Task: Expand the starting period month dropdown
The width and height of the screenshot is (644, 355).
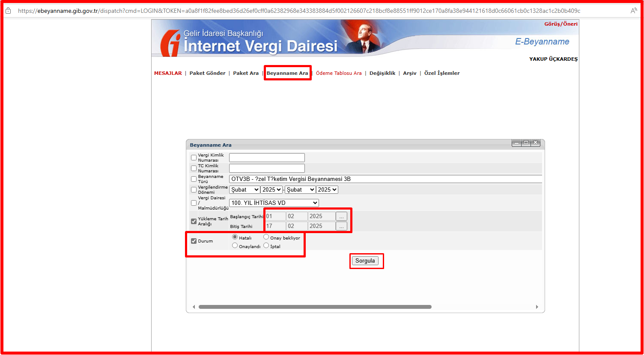Action: tap(244, 189)
